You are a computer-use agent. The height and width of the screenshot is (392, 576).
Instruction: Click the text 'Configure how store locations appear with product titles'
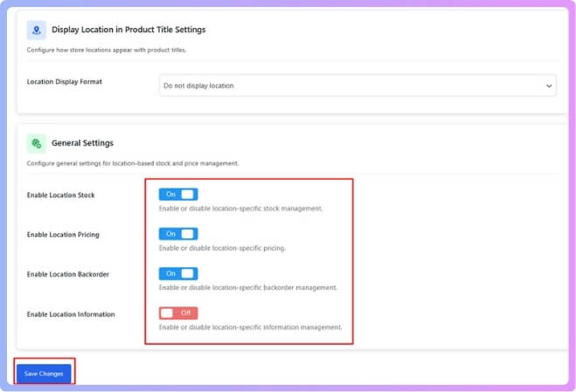[107, 51]
